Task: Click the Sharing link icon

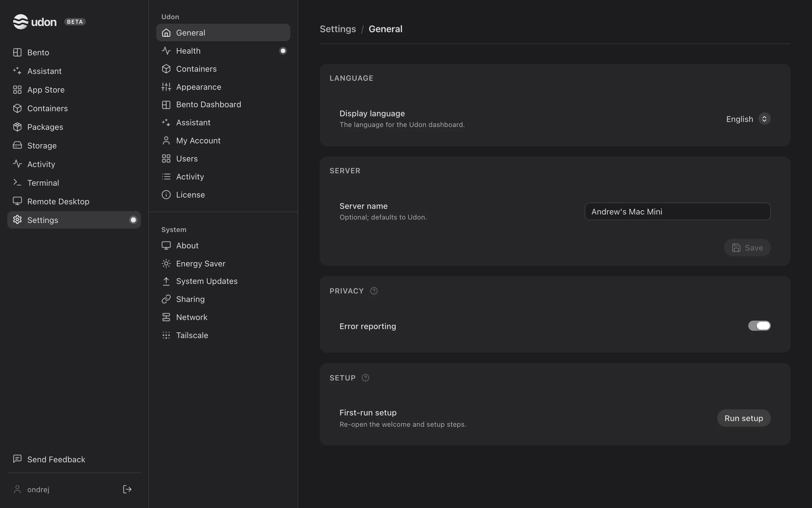Action: tap(166, 299)
